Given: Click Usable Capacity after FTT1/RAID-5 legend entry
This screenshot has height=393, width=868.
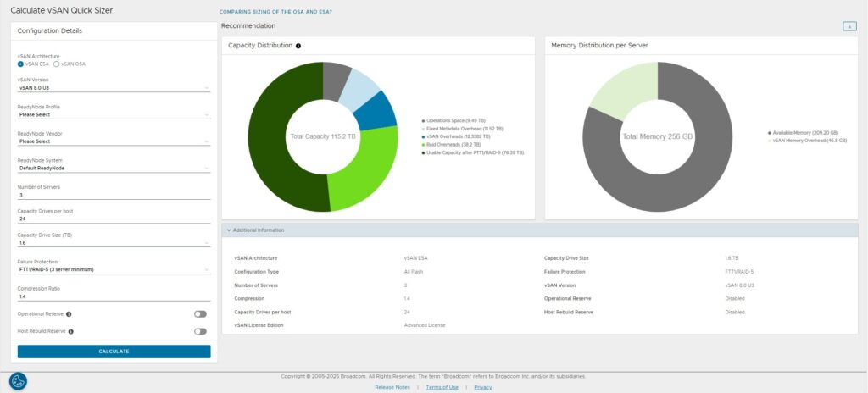Looking at the screenshot, I should tap(472, 152).
